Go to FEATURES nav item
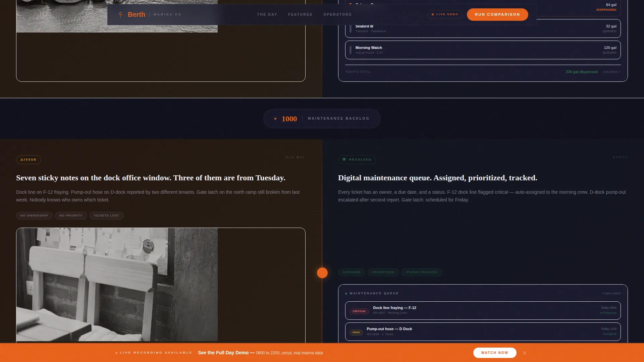 (300, 14)
